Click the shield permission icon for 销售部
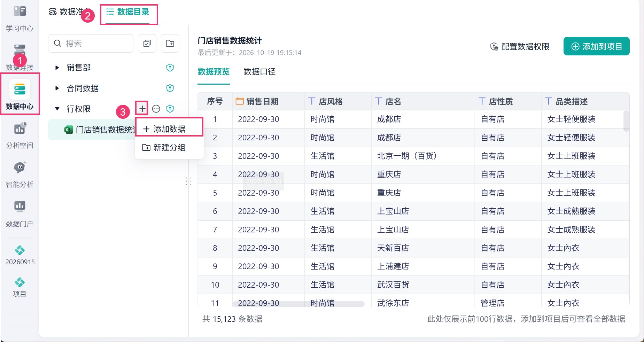The height and width of the screenshot is (342, 644). point(170,68)
